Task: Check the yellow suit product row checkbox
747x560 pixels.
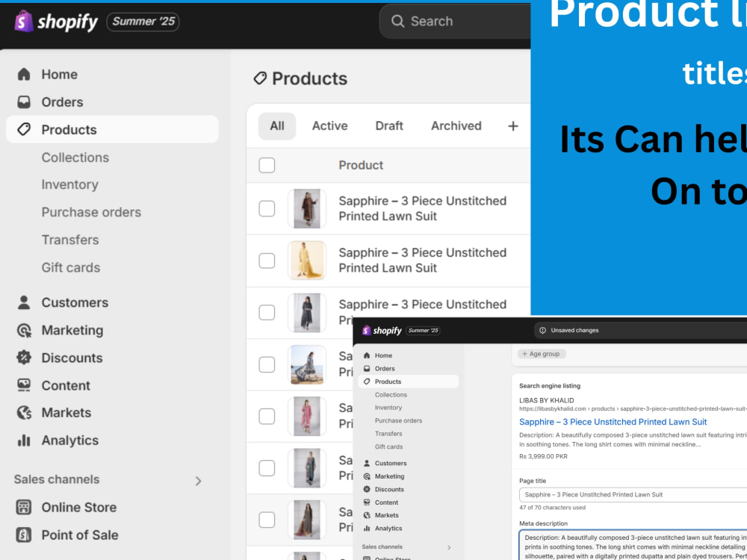Action: (267, 261)
